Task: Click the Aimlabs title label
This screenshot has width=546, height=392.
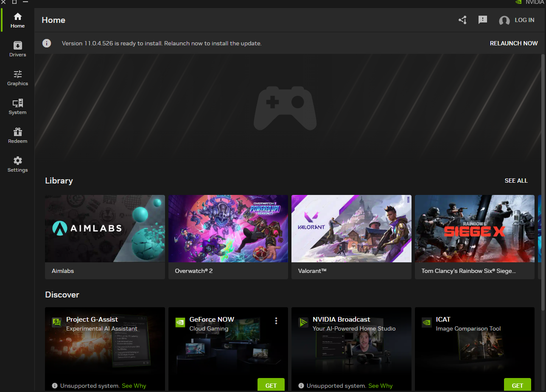Action: 63,271
